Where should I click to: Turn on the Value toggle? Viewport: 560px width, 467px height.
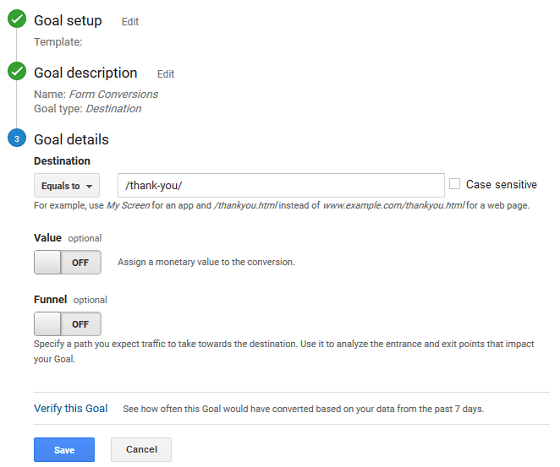point(68,262)
